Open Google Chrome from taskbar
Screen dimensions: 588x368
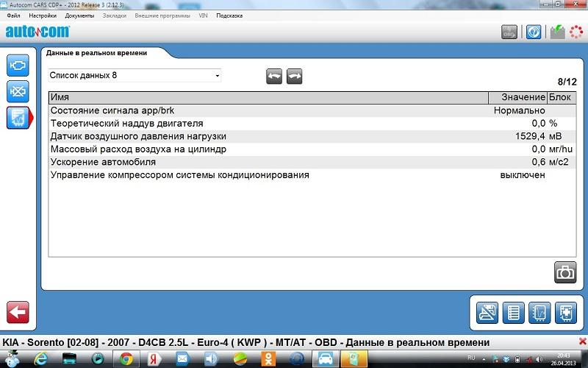126,359
